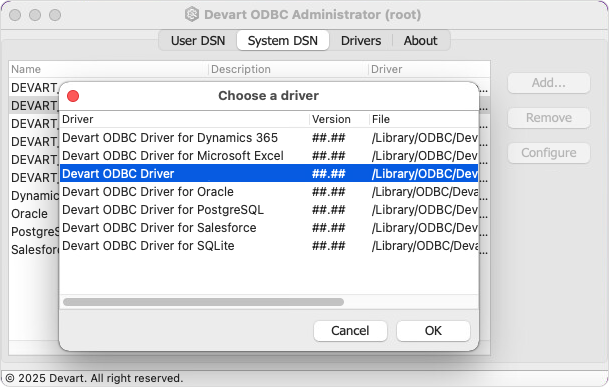
Task: Click the Configure button in main window
Action: 549,153
